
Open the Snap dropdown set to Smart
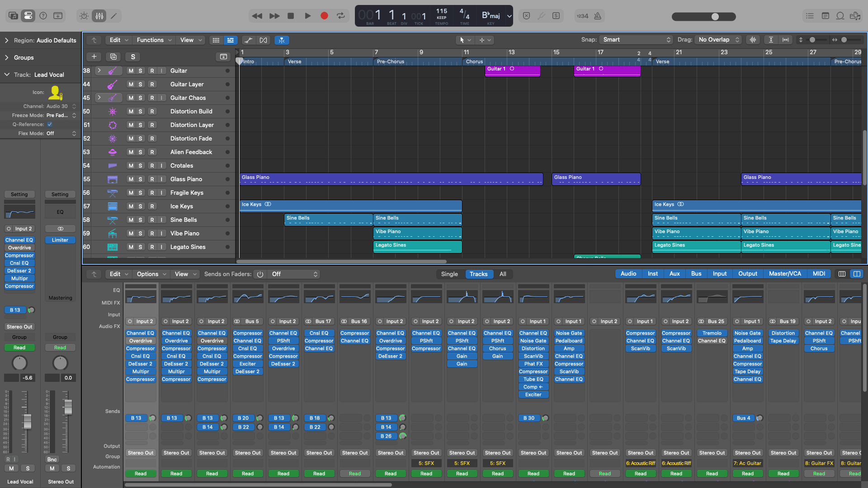[x=636, y=40]
